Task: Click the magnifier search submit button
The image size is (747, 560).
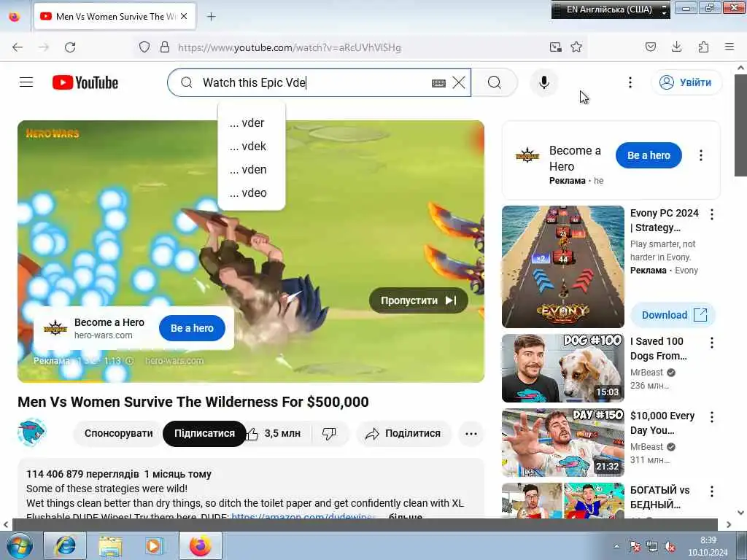Action: pyautogui.click(x=495, y=82)
